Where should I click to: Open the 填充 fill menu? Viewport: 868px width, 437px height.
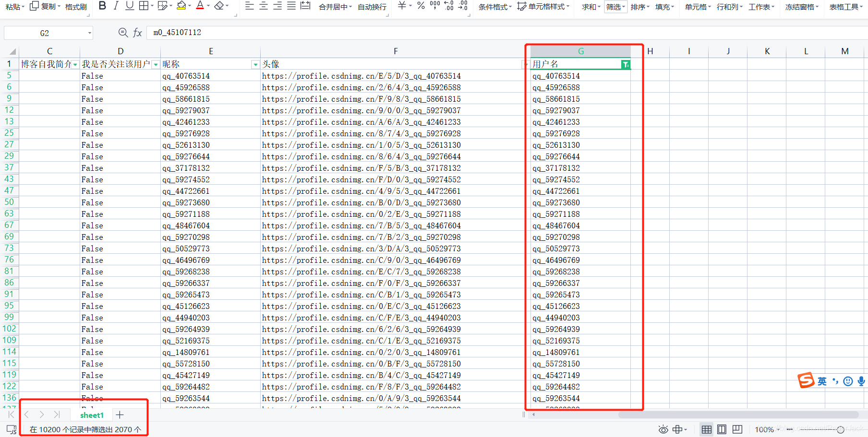[x=664, y=7]
